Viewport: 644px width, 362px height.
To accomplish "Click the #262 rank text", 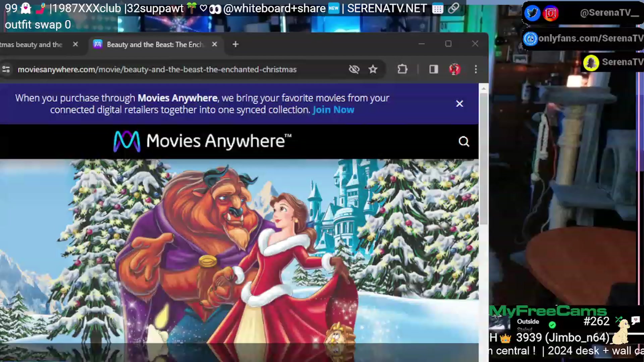I will tap(596, 321).
